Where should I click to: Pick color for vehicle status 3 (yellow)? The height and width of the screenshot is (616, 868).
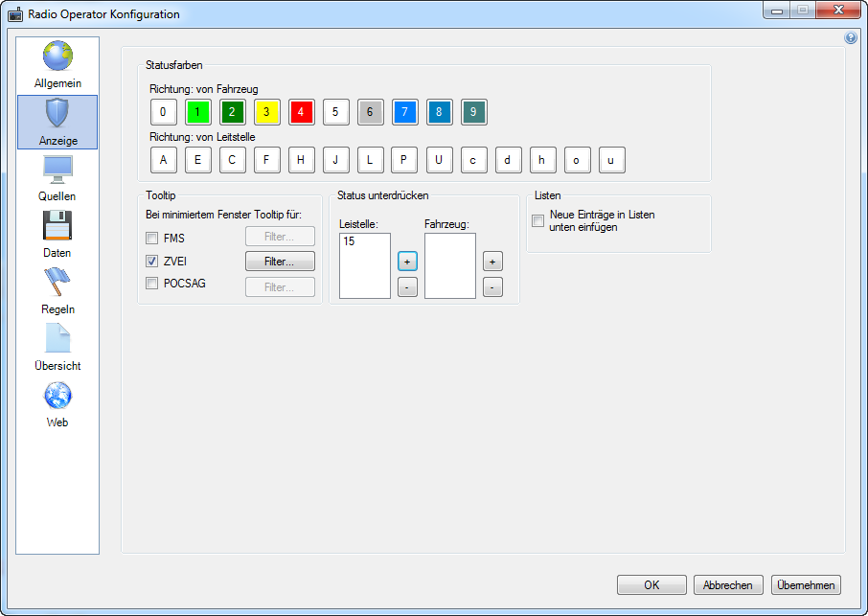[267, 112]
